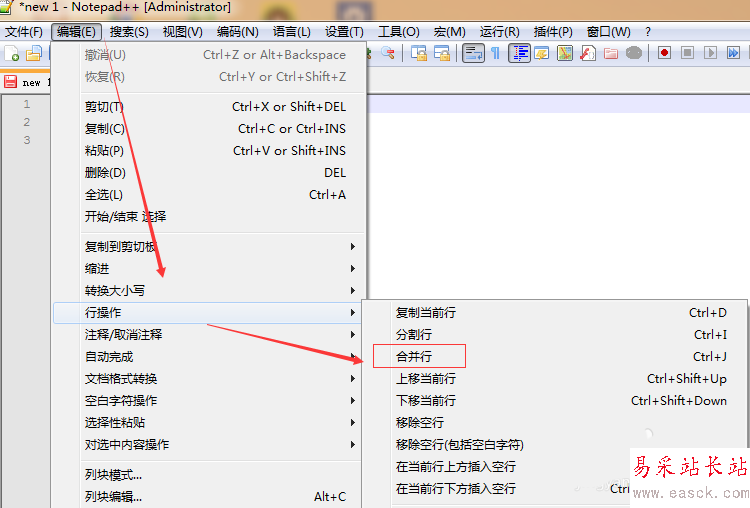The image size is (750, 508).
Task: Select 删除(D) from edit menu
Action: 209,173
